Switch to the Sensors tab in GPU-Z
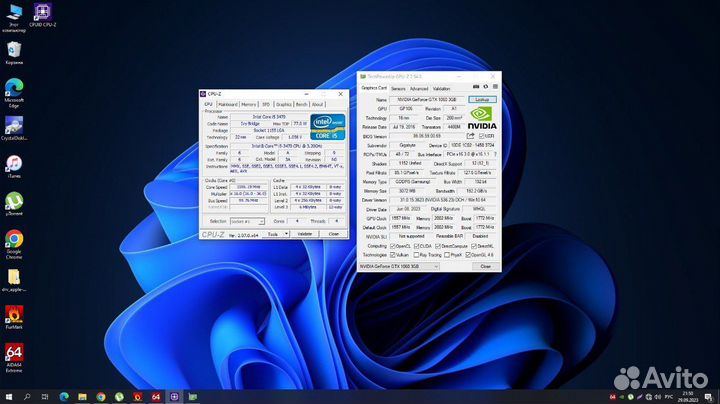The image size is (720, 404). (x=398, y=89)
